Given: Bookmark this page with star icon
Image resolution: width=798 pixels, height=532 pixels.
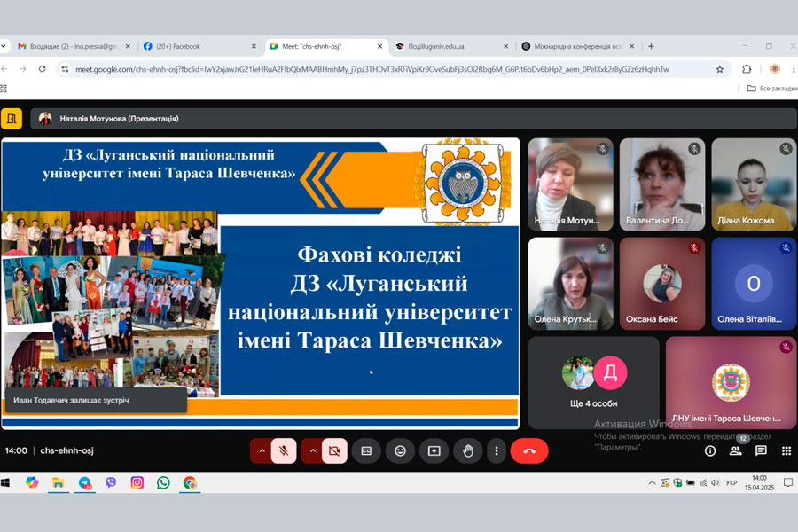Looking at the screenshot, I should tap(720, 69).
